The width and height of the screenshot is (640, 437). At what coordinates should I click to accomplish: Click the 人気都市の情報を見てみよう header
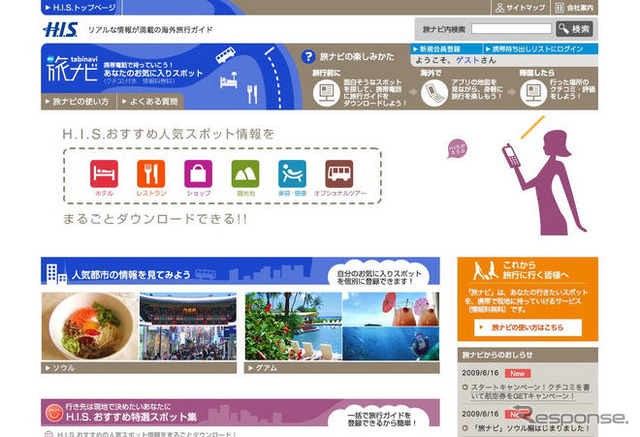240,271
